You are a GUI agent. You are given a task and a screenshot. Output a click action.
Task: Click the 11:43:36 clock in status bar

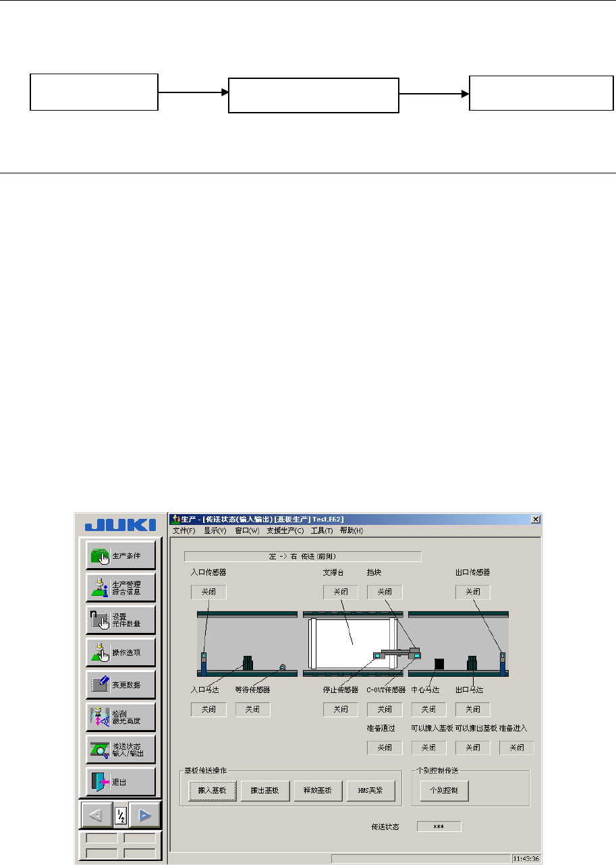(x=525, y=860)
